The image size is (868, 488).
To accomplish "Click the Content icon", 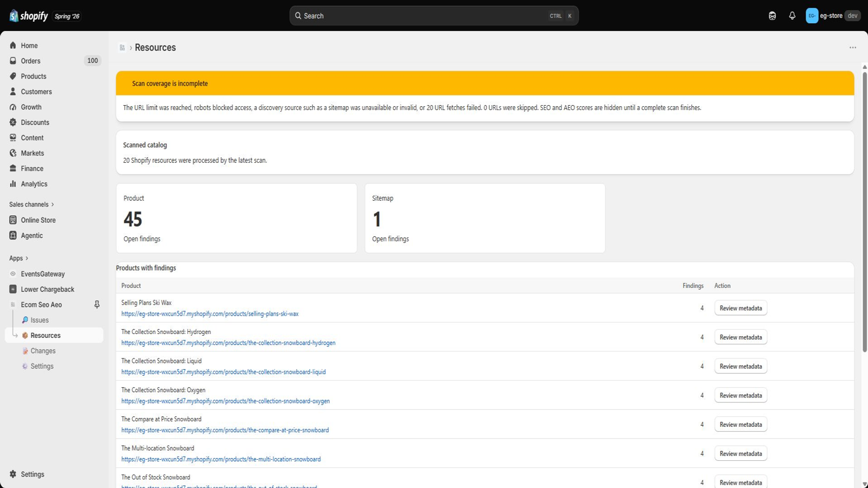I will [x=13, y=138].
